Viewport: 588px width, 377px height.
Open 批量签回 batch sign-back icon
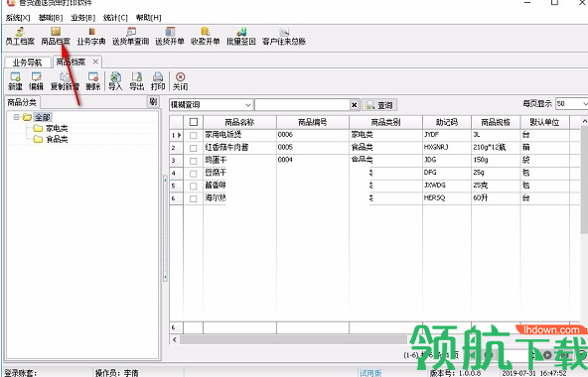click(241, 37)
